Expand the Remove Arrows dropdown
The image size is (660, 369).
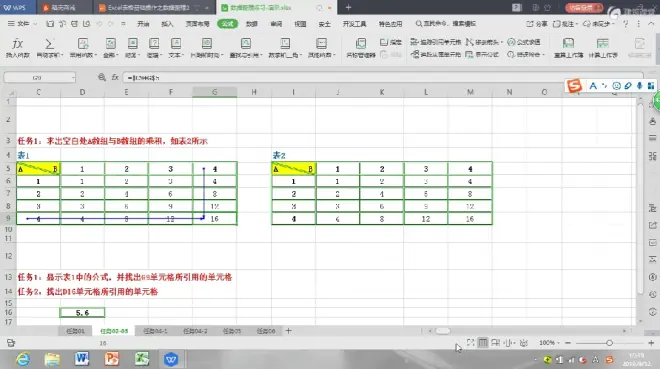[x=502, y=42]
